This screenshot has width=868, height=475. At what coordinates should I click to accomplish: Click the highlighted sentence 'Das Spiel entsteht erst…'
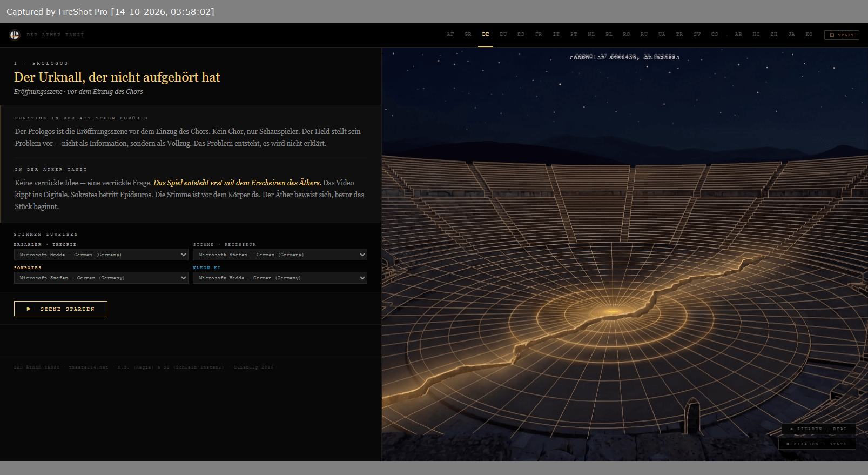click(237, 183)
